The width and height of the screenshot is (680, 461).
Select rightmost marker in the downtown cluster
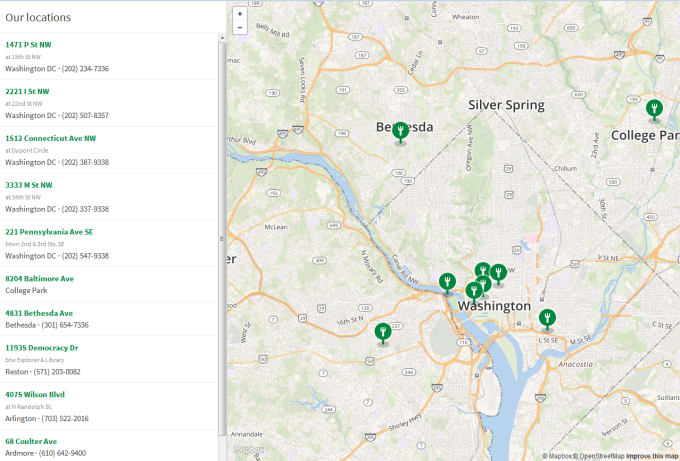point(498,275)
